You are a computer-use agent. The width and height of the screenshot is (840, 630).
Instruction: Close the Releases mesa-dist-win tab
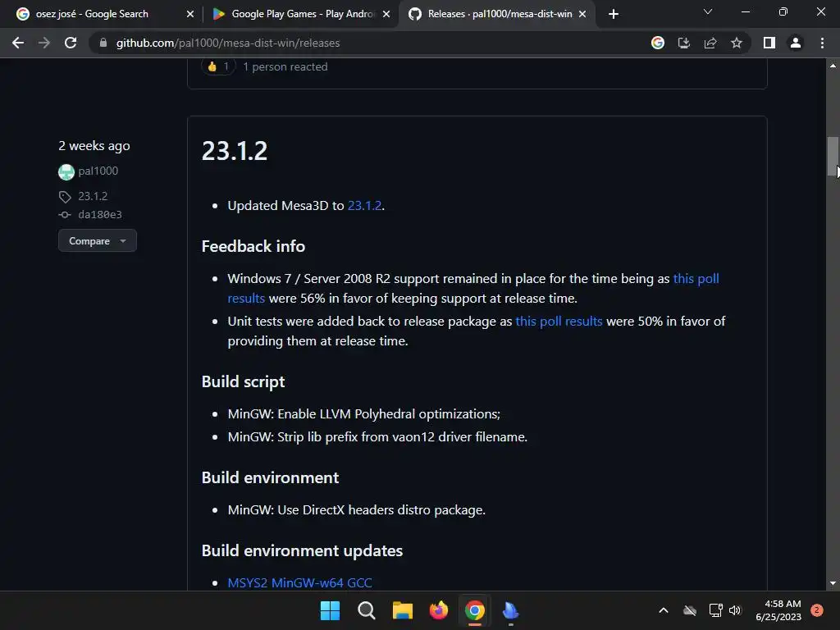[x=582, y=14]
